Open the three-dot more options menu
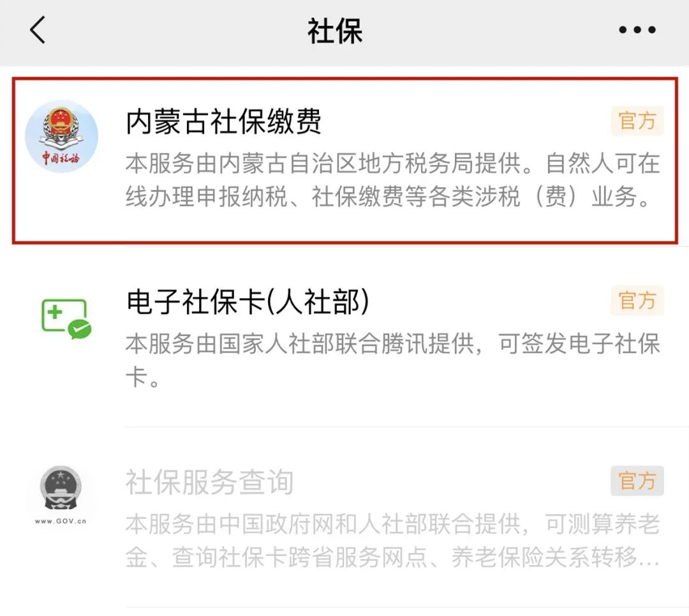 click(x=637, y=30)
